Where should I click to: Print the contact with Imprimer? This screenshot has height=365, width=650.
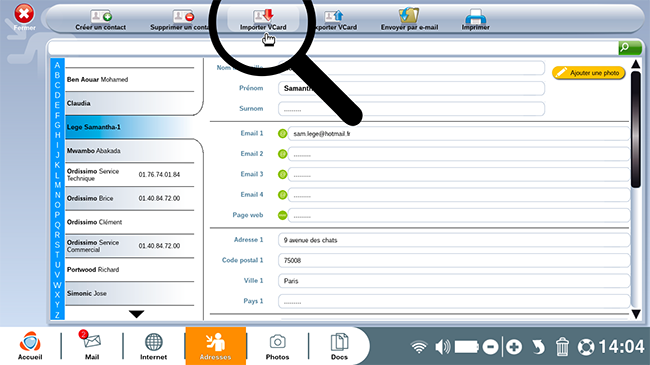tap(475, 20)
